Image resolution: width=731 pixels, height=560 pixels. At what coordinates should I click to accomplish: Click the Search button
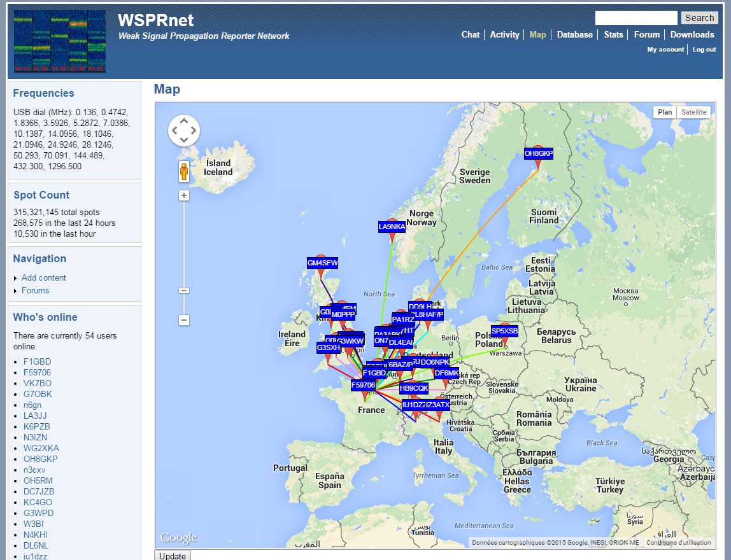[699, 18]
